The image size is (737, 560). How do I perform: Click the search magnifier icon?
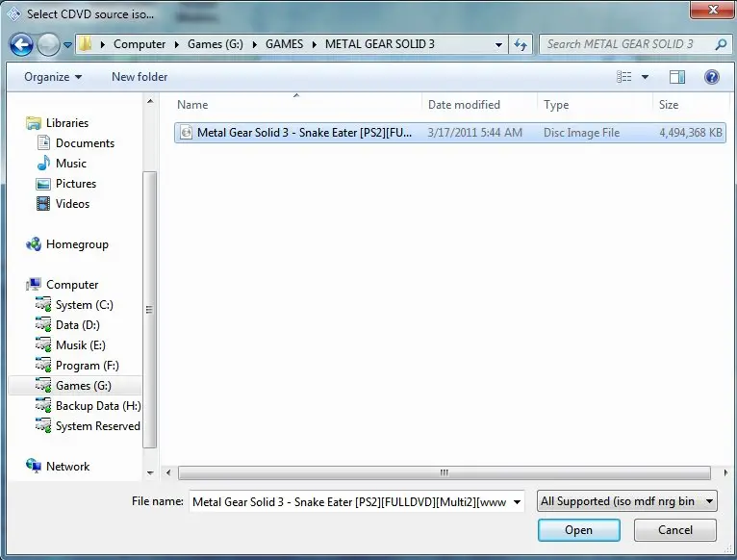pos(721,44)
